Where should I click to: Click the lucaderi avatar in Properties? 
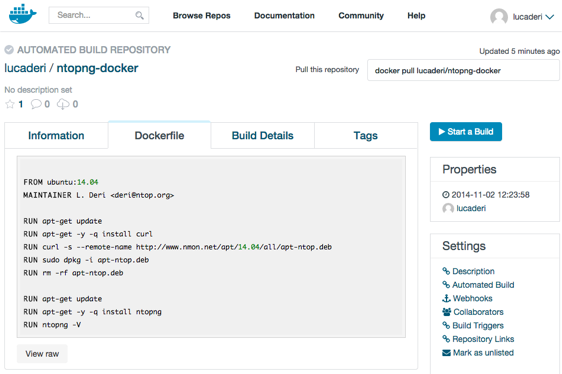coord(448,208)
